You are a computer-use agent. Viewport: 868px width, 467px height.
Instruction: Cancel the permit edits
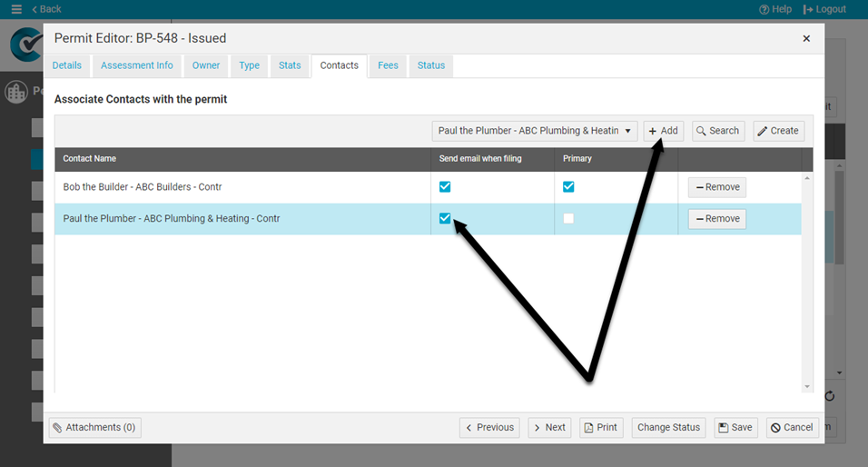792,428
